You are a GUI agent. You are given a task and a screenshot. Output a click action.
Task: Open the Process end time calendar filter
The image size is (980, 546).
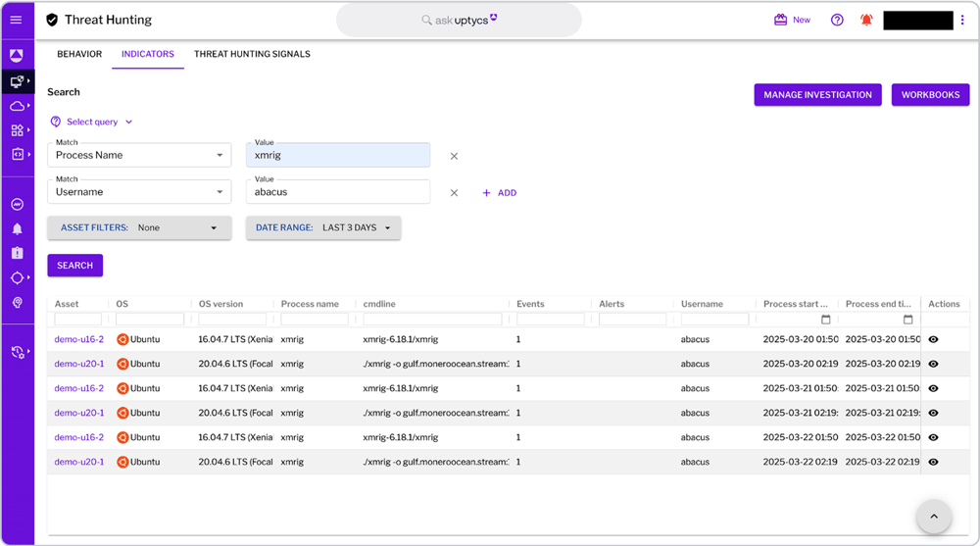coord(908,320)
